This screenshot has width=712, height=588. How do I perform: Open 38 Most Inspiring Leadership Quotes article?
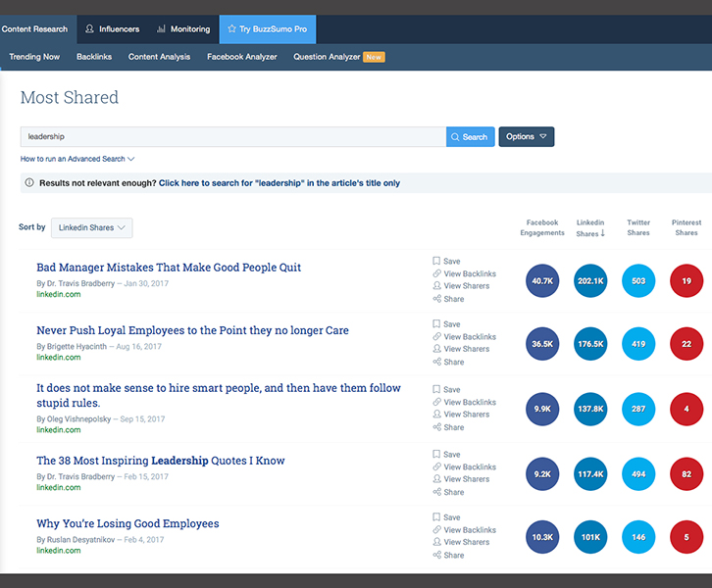[x=160, y=461]
